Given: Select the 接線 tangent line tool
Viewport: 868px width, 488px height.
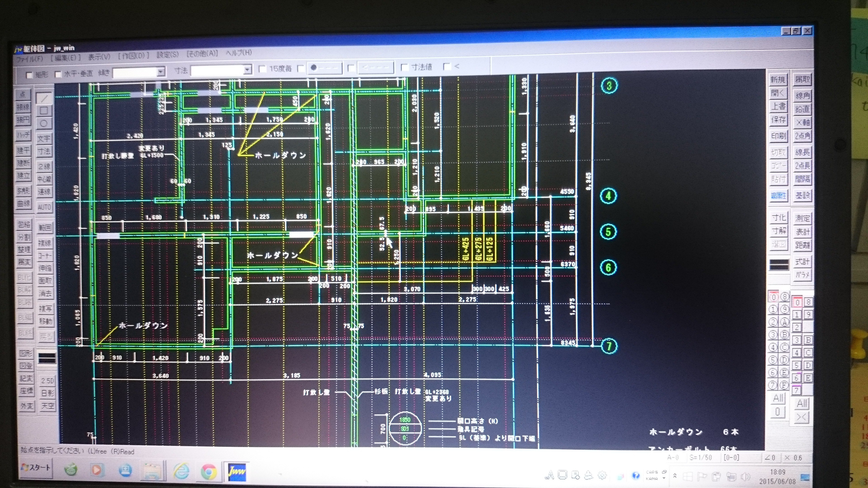Looking at the screenshot, I should (x=23, y=107).
